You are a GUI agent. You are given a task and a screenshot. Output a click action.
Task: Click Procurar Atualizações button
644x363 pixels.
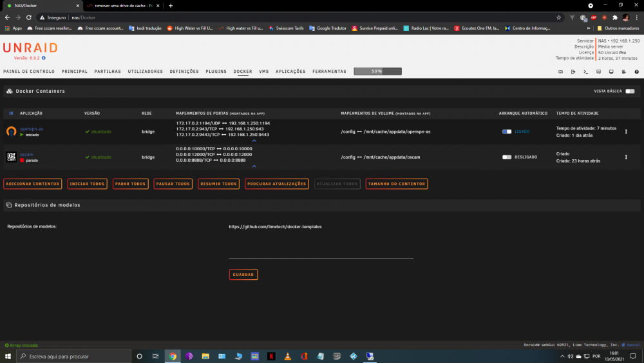277,184
